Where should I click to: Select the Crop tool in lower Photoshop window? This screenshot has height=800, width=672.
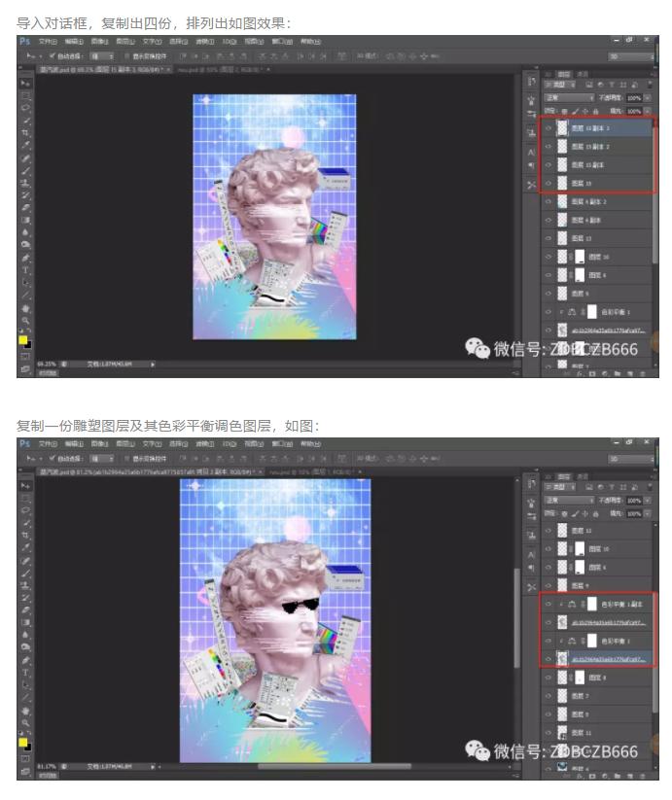click(25, 536)
